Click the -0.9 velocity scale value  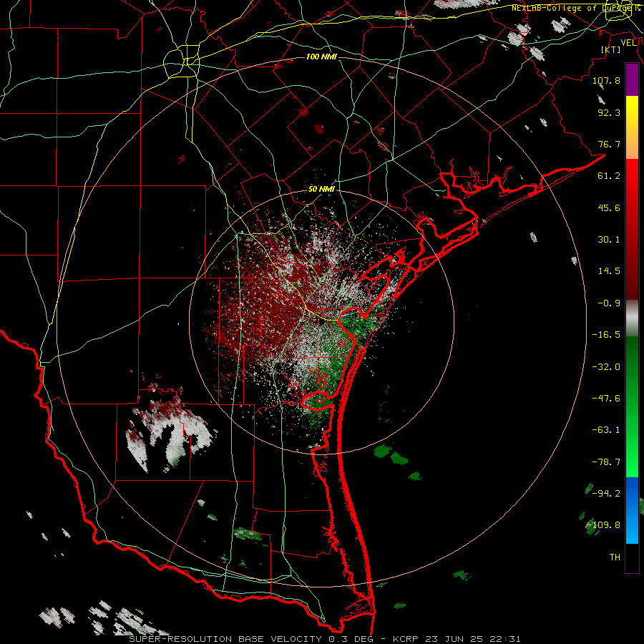609,303
